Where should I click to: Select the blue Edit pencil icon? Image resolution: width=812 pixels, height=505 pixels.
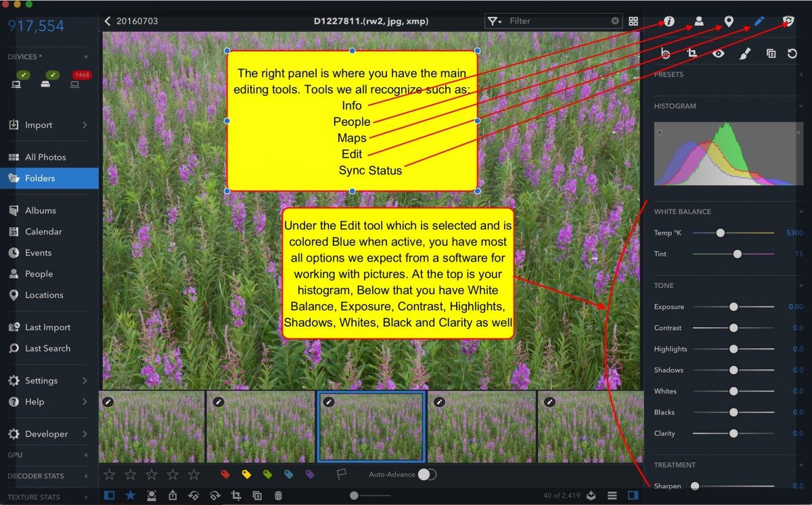tap(759, 21)
